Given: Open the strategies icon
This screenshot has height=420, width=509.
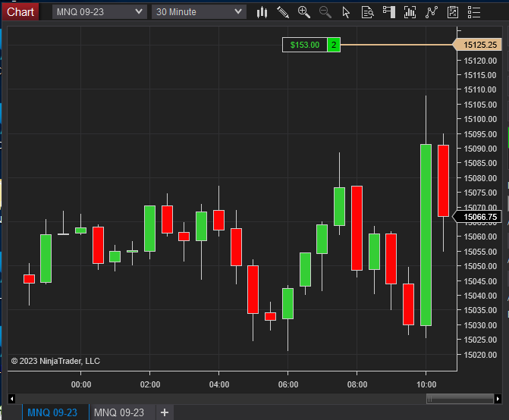Looking at the screenshot, I should coord(453,12).
